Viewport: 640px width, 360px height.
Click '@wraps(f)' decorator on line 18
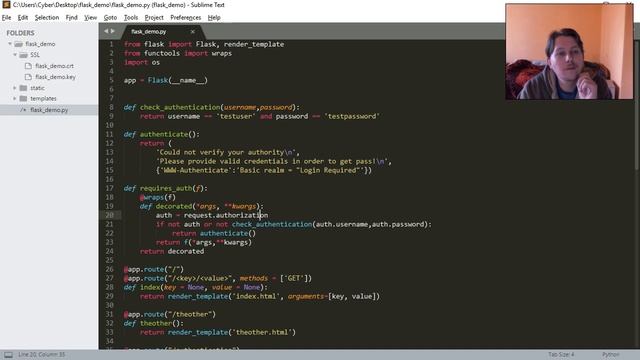158,197
